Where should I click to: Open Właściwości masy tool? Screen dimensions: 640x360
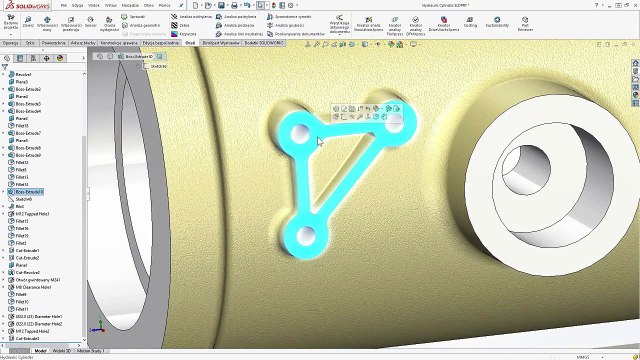[47, 24]
